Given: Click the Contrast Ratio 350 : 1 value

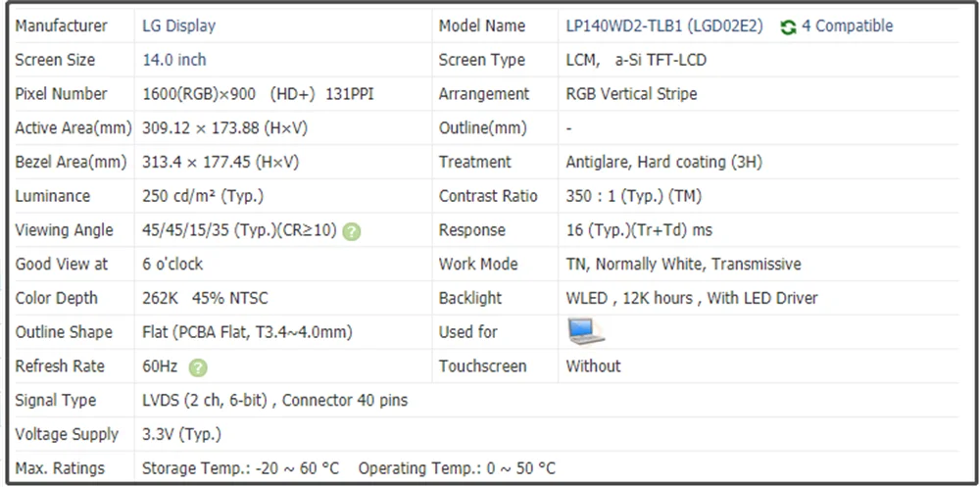Looking at the screenshot, I should [x=633, y=196].
